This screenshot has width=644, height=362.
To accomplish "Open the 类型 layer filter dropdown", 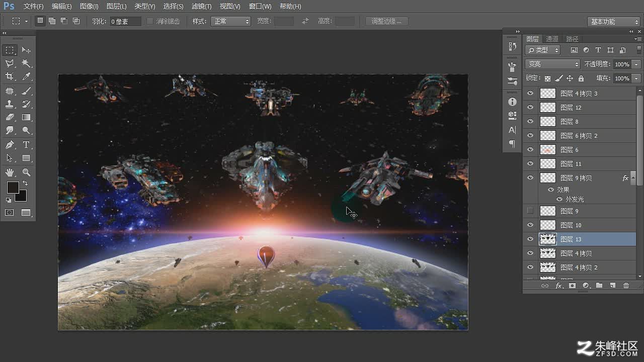I will 542,50.
